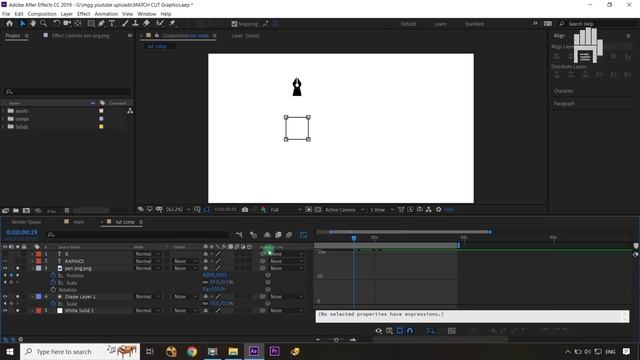This screenshot has height=360, width=640.
Task: Click the hide shy layers icon
Action: point(267,235)
